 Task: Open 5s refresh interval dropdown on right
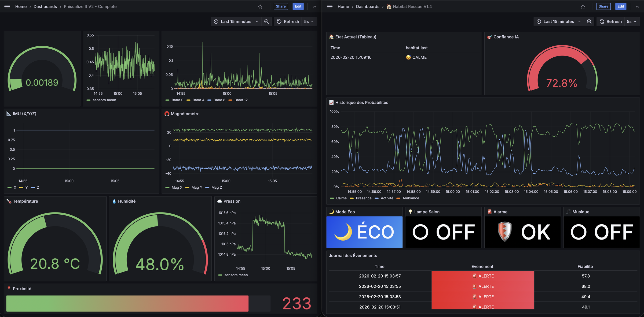pos(631,21)
